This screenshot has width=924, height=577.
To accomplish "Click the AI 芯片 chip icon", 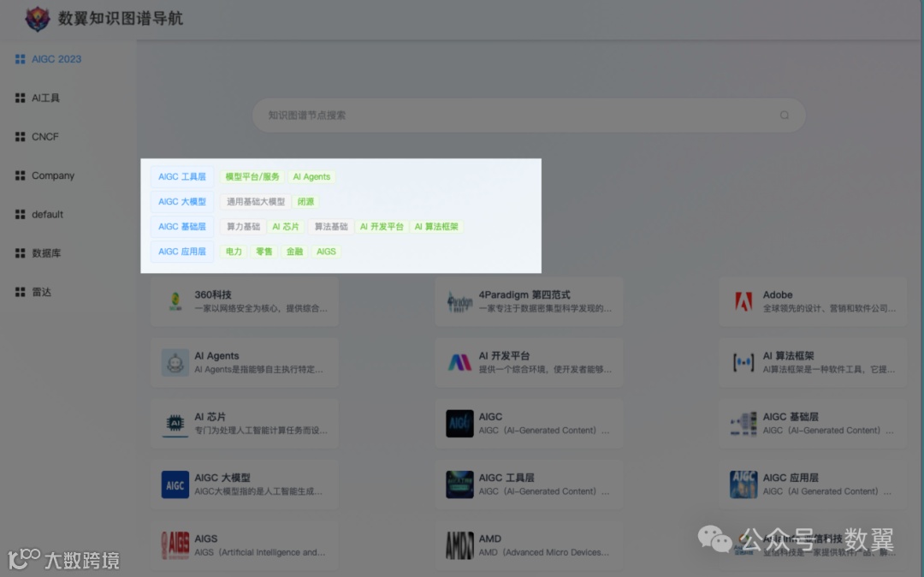I will tap(175, 423).
